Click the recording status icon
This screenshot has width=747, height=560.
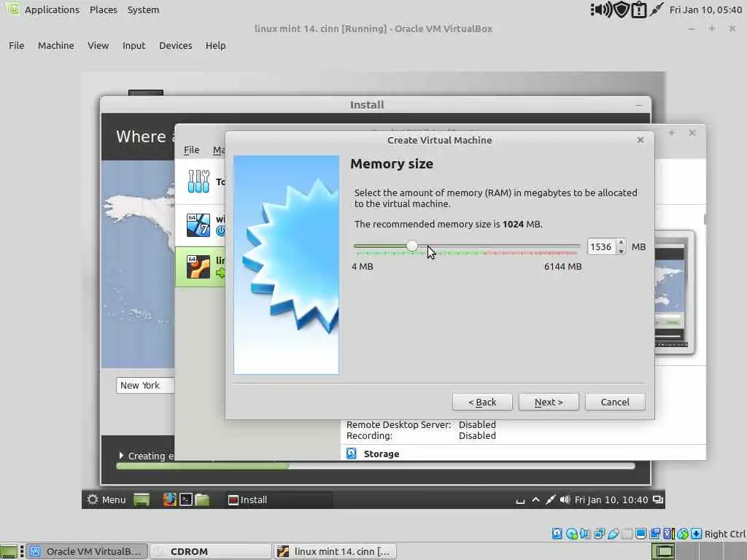click(655, 533)
